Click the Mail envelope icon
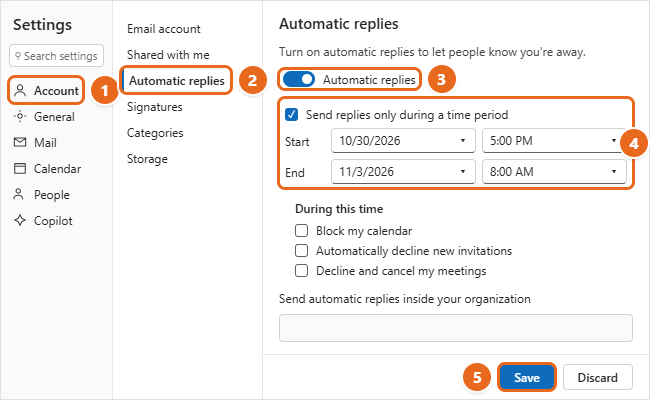Image resolution: width=650 pixels, height=400 pixels. point(19,143)
